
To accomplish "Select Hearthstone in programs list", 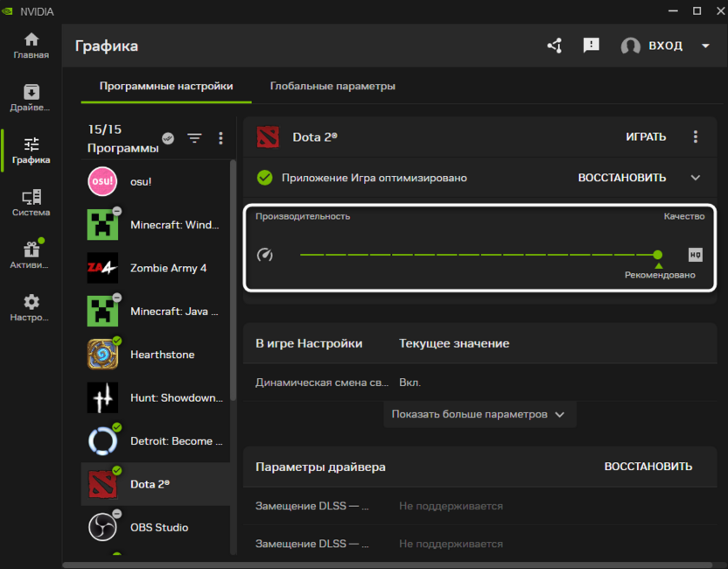I will tap(156, 355).
